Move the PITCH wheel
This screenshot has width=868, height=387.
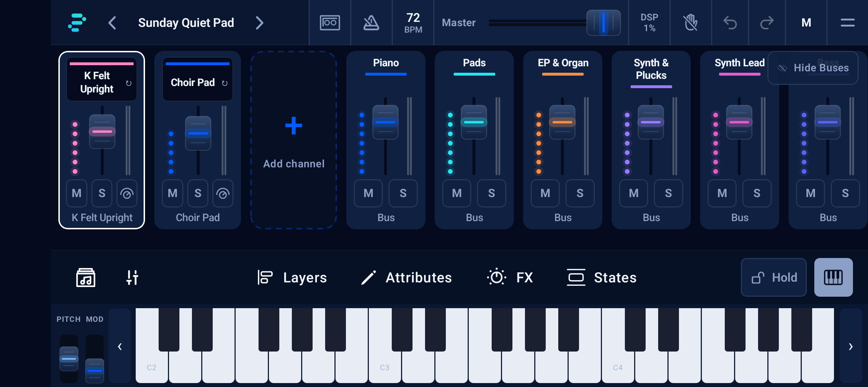coord(69,359)
